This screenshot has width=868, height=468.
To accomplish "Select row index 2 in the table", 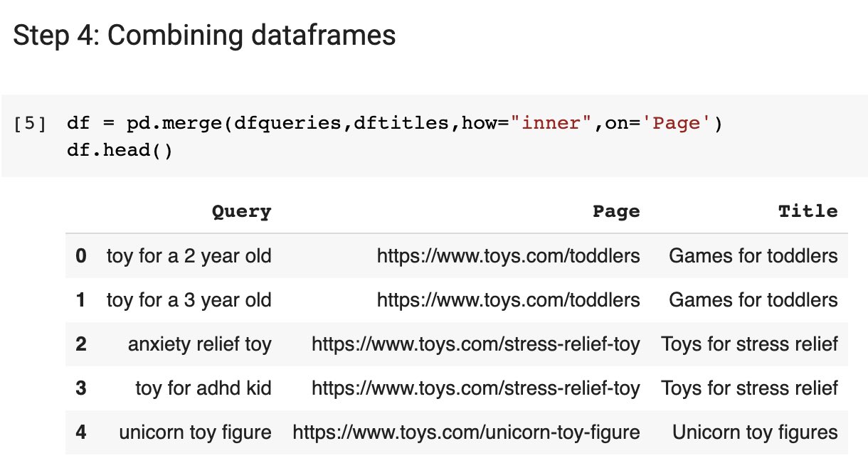I will (80, 344).
